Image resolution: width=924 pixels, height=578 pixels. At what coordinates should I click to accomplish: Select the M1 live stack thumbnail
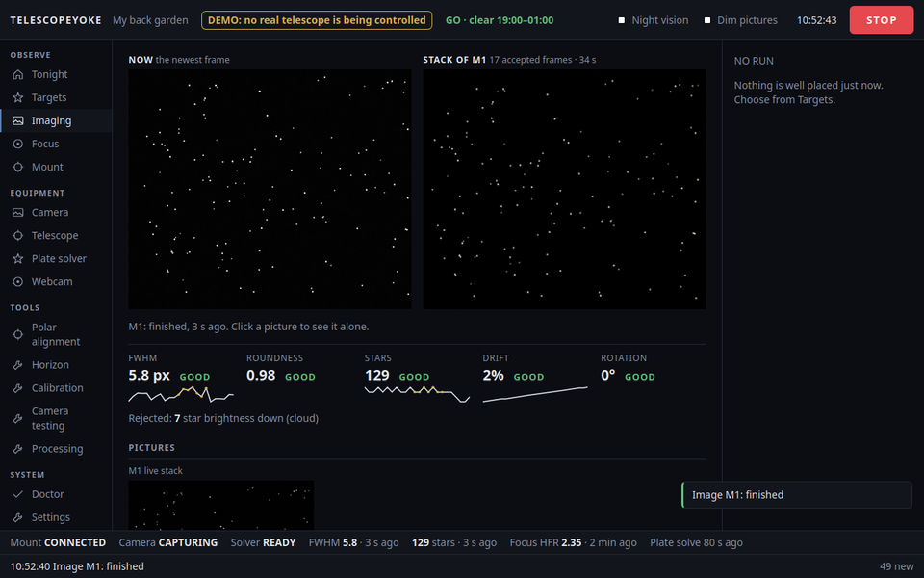point(221,505)
